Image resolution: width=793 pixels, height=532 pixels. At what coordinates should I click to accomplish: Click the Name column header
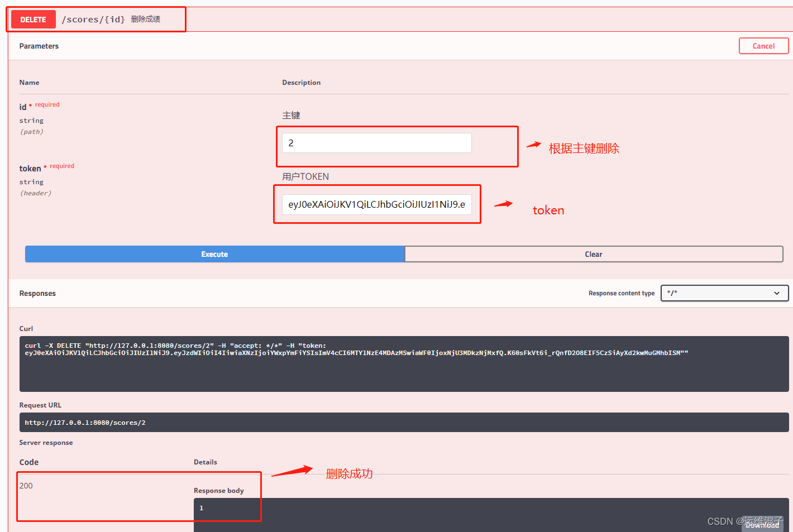[x=30, y=83]
